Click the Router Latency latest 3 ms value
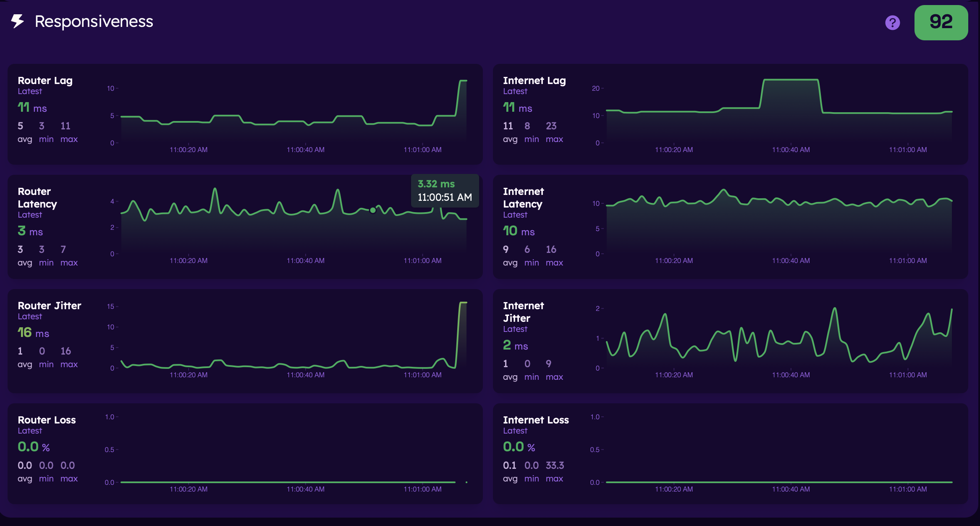980x526 pixels. [x=30, y=231]
